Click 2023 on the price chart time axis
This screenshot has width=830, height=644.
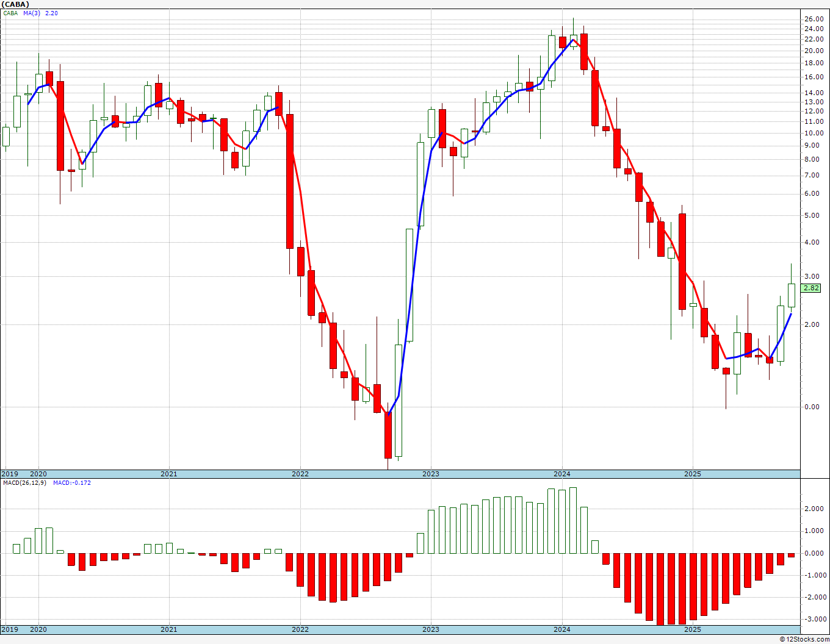[431, 474]
